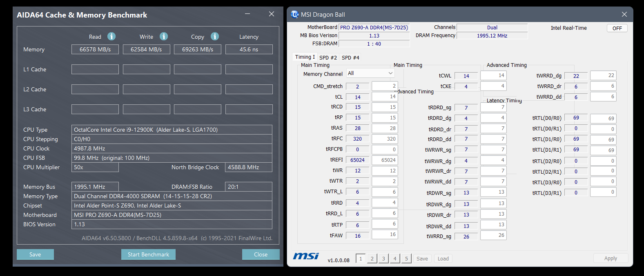Click the tCL editable input field
Screen dimensions: 644x276
tap(385, 97)
